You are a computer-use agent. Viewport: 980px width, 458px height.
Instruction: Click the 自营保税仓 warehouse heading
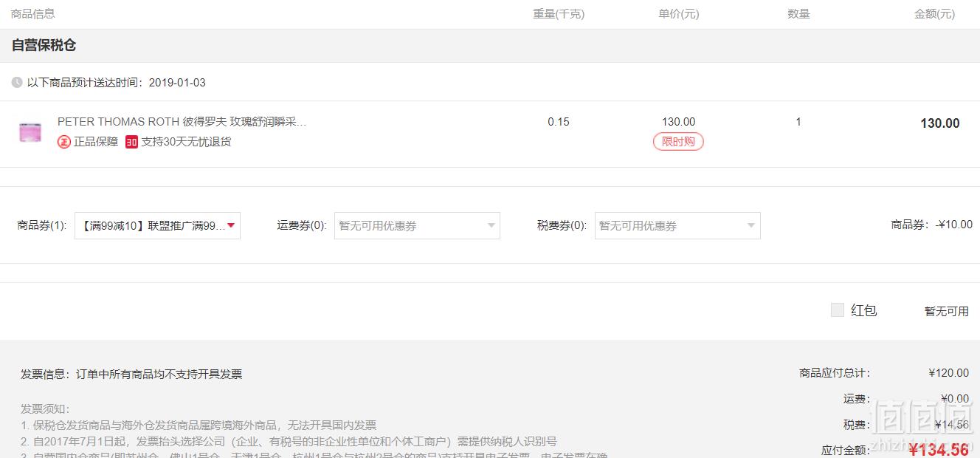44,45
